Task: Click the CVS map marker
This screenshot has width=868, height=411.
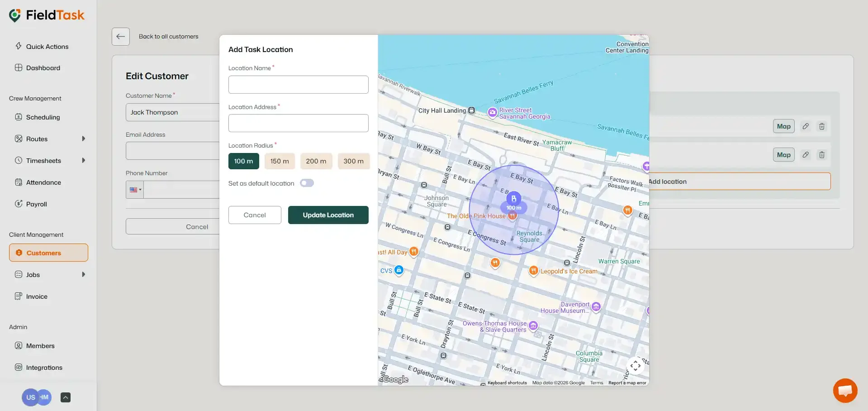Action: pyautogui.click(x=398, y=270)
